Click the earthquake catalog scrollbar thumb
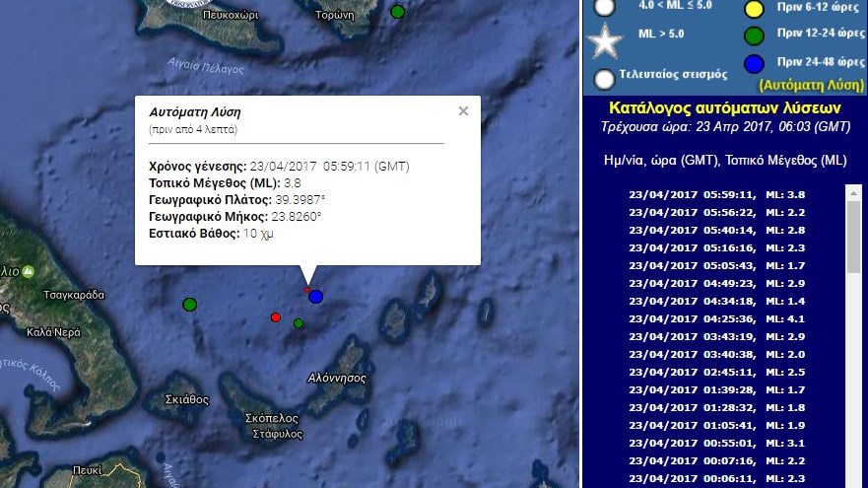 [853, 235]
